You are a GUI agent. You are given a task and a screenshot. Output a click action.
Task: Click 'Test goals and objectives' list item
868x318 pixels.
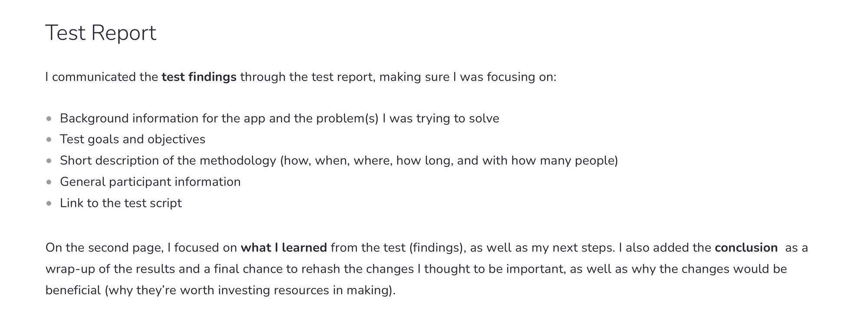tap(132, 139)
